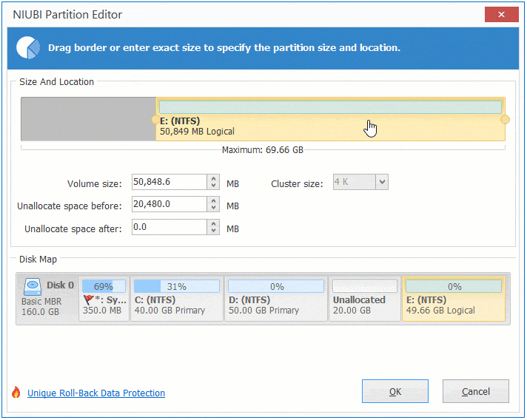This screenshot has width=527, height=420.
Task: Click the flame icon beside Roll-Back link
Action: tap(16, 393)
